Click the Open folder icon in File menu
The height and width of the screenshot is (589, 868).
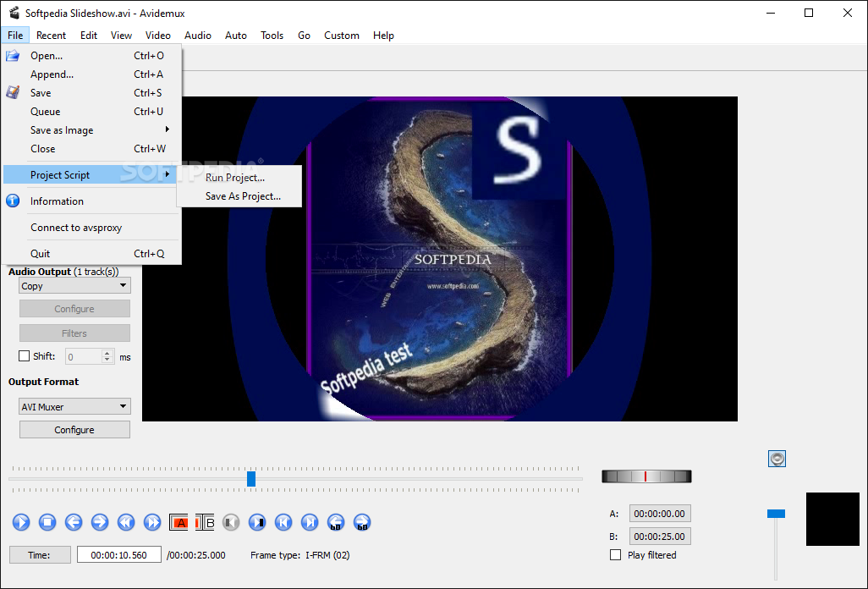[x=13, y=55]
